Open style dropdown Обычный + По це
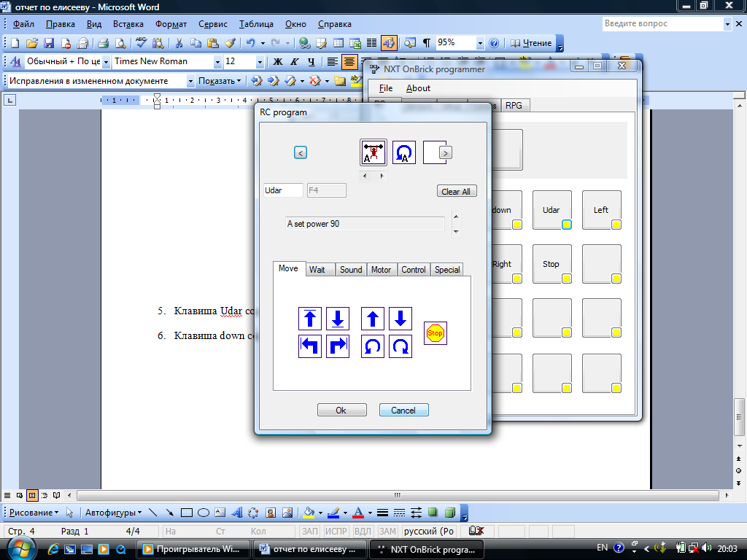The image size is (747, 560). [106, 61]
